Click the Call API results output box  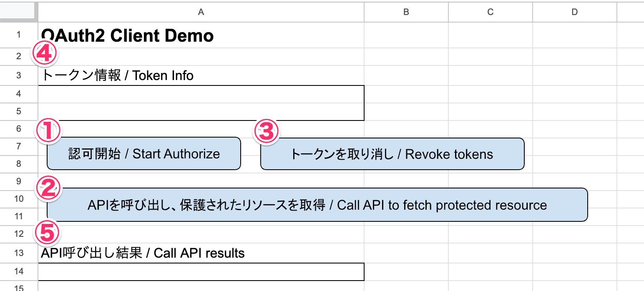click(x=201, y=272)
